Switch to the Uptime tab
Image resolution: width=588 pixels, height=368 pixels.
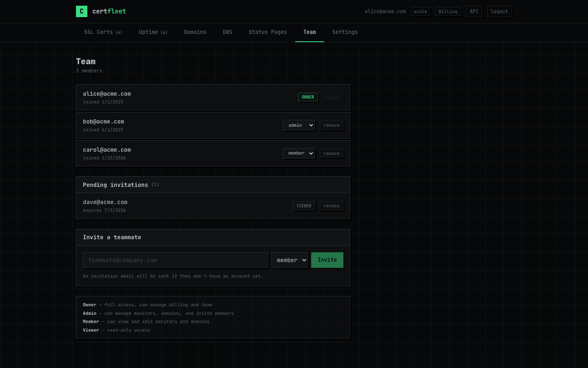(153, 32)
